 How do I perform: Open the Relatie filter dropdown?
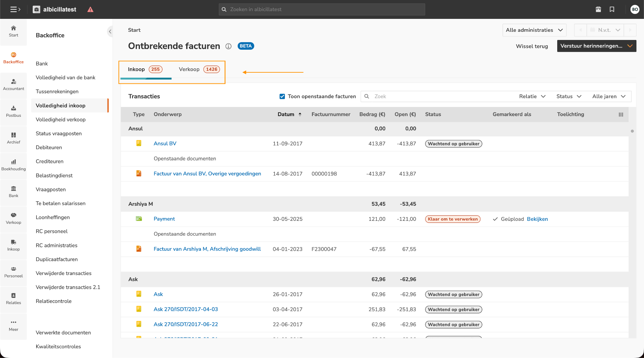pos(532,97)
